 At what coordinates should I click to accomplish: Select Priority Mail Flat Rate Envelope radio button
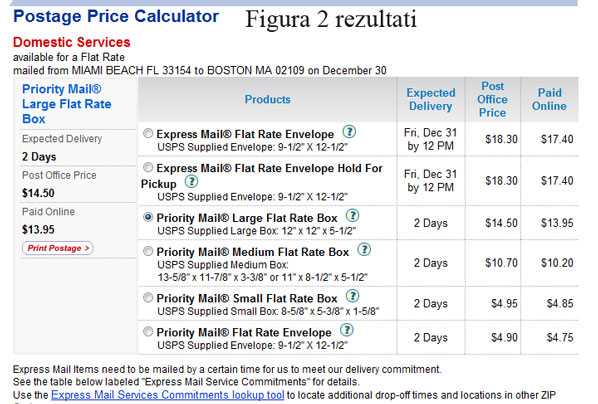(148, 332)
